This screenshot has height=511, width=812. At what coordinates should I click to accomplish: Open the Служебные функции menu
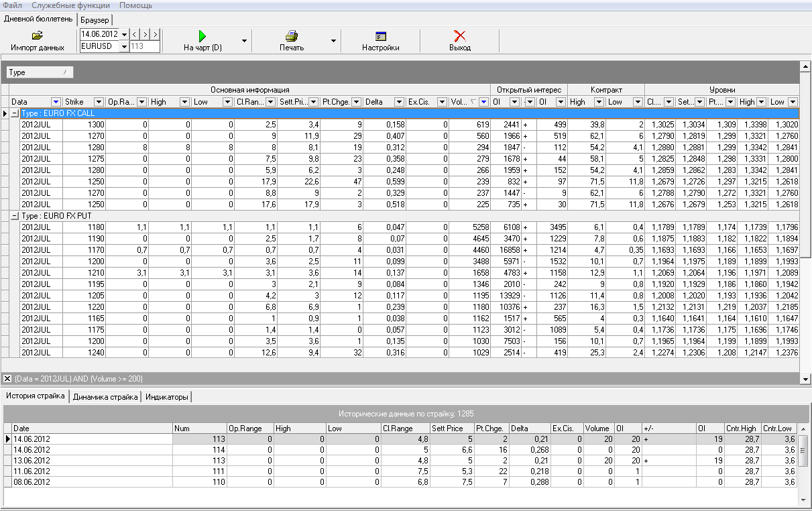coord(70,5)
